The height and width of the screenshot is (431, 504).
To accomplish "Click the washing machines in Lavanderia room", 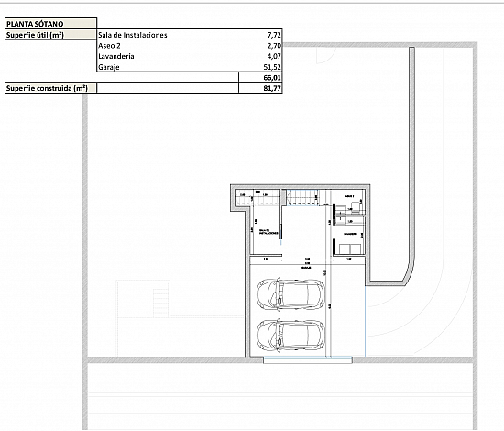I will coord(351,249).
